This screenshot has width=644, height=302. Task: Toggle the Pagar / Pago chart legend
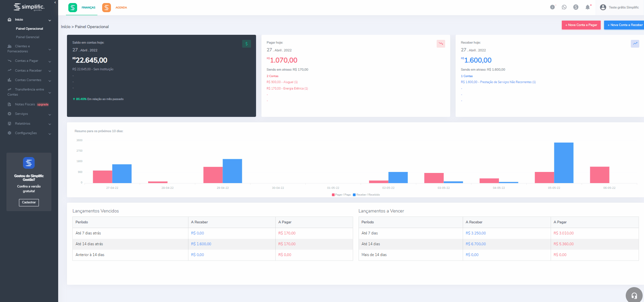(x=341, y=195)
